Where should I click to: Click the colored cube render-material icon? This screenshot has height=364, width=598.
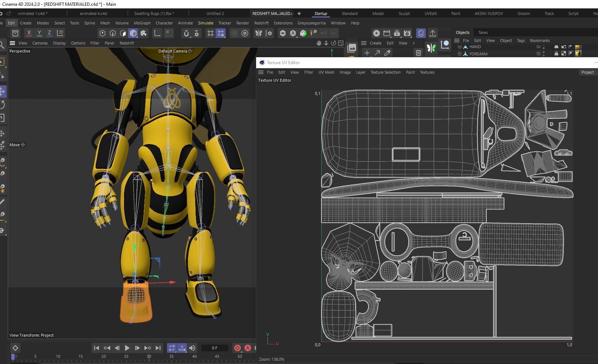303,33
